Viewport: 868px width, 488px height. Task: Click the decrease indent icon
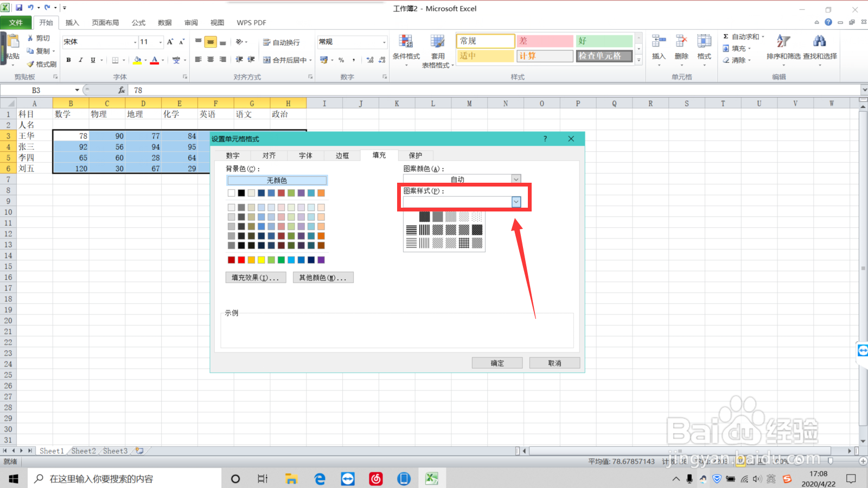pos(239,60)
